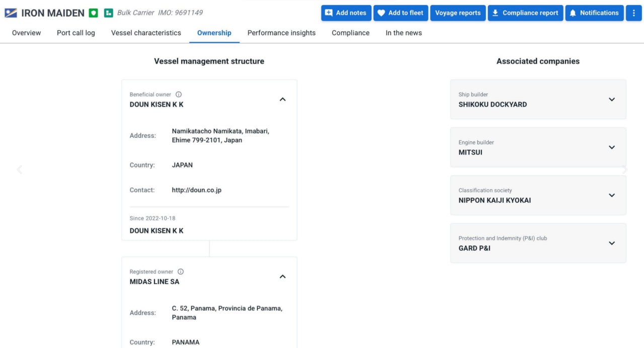
Task: Switch to the Port call log tab
Action: pyautogui.click(x=76, y=33)
